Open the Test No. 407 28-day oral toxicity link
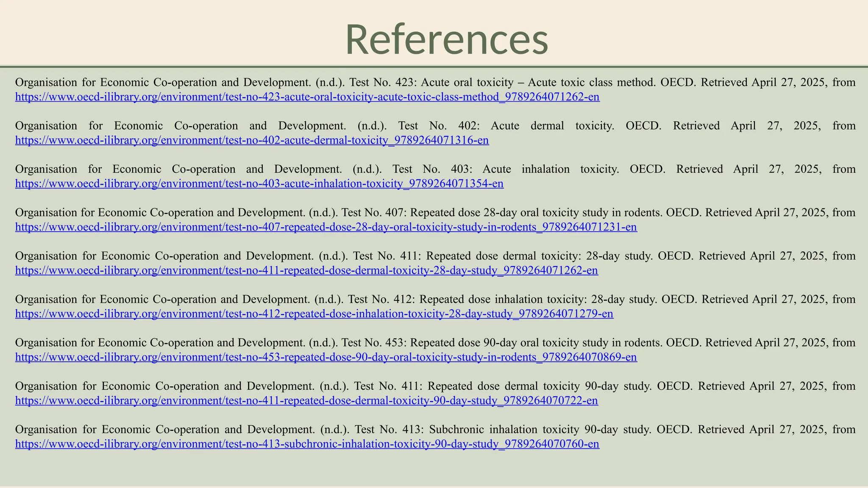Image resolution: width=868 pixels, height=488 pixels. pos(326,227)
